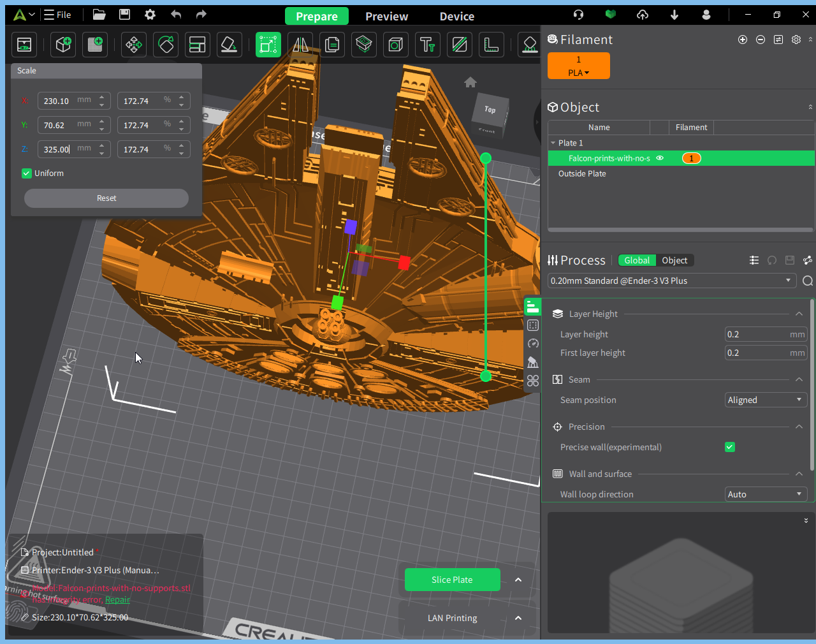Toggle Precise wall(experimental) checkbox
Screen dimensions: 816x644
point(730,447)
